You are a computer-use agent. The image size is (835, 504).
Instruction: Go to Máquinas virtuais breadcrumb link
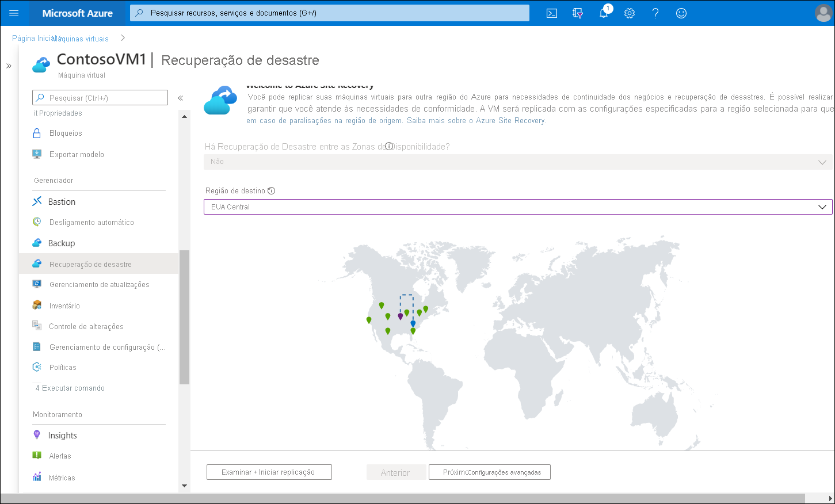click(x=81, y=39)
